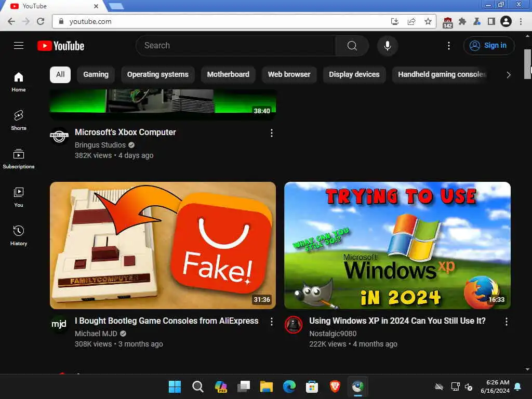
Task: Open the You section in sidebar
Action: pos(19,197)
